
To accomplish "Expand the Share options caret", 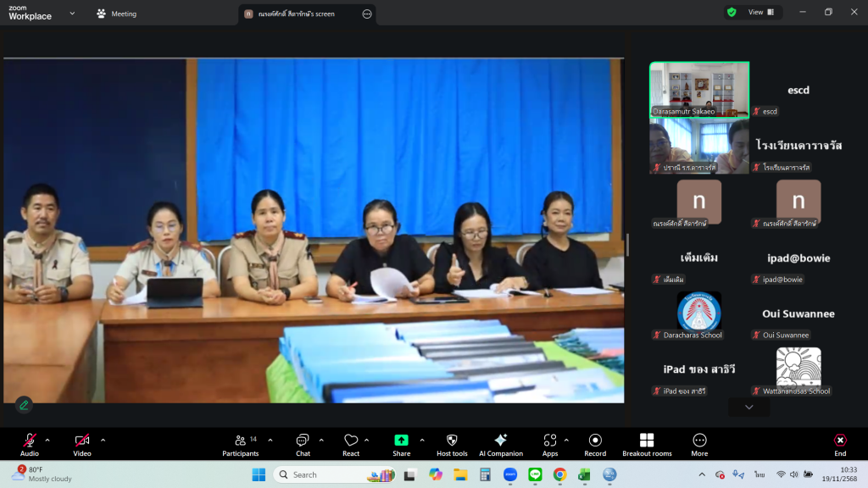I will click(x=422, y=440).
